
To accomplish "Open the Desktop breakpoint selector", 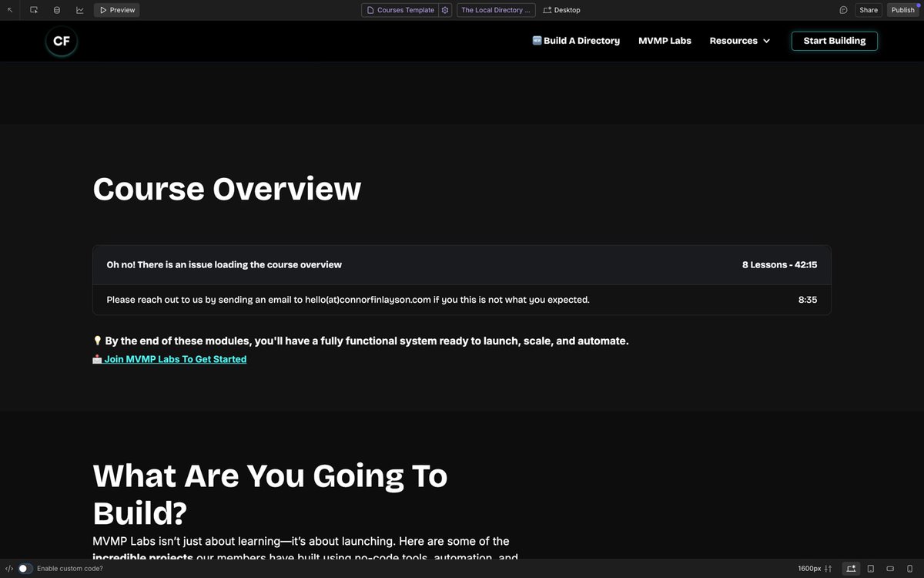I will (x=562, y=10).
